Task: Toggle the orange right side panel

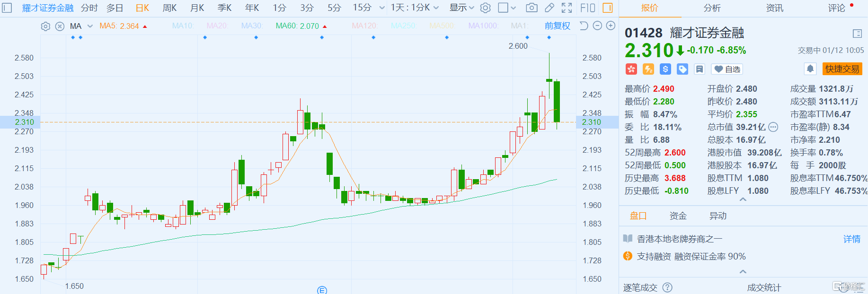Action: click(608, 8)
